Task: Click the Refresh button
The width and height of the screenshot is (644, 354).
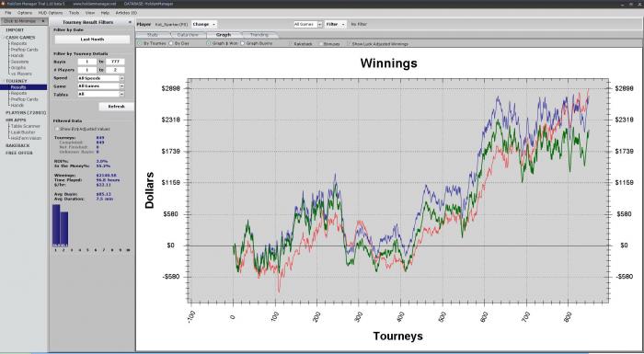Action: point(116,107)
